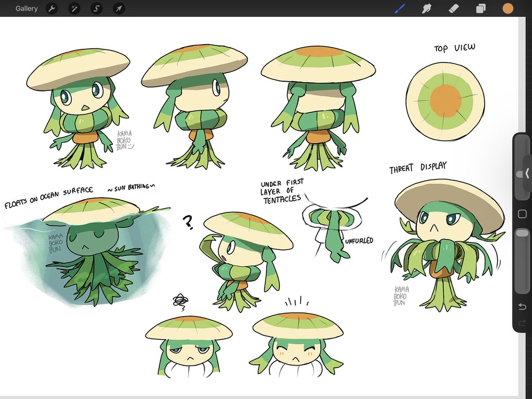The width and height of the screenshot is (532, 399).
Task: Open the Layers panel
Action: pos(481,8)
